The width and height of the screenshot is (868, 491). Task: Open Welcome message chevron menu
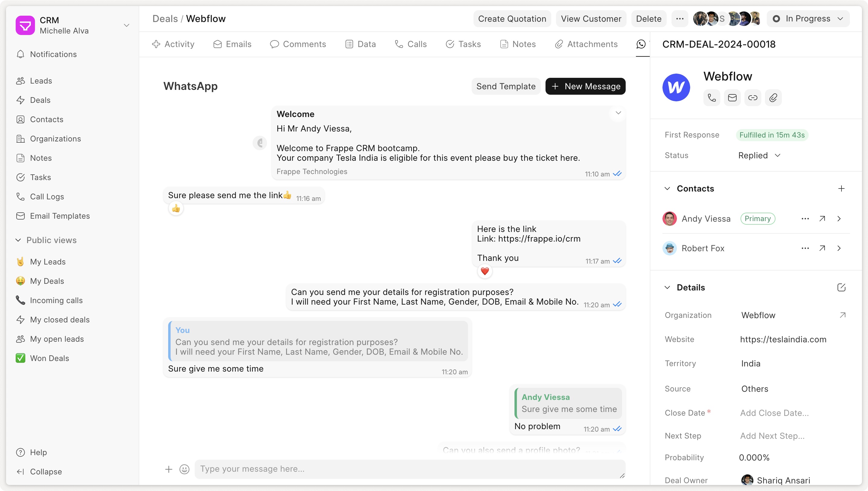click(618, 113)
